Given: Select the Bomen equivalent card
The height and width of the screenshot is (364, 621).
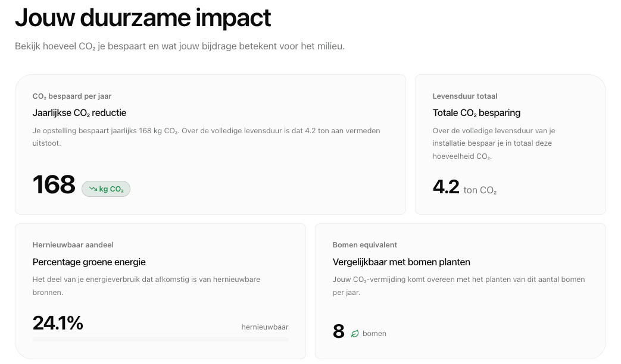Looking at the screenshot, I should click(461, 291).
